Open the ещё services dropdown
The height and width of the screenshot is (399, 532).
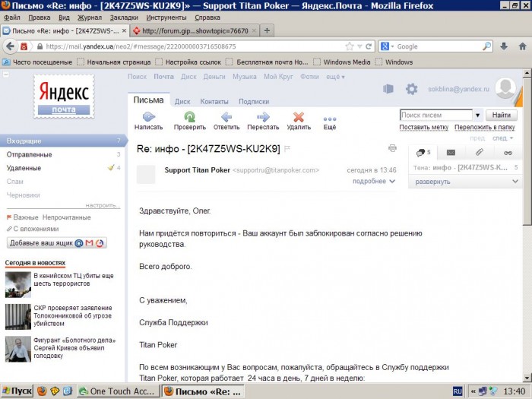tap(335, 77)
